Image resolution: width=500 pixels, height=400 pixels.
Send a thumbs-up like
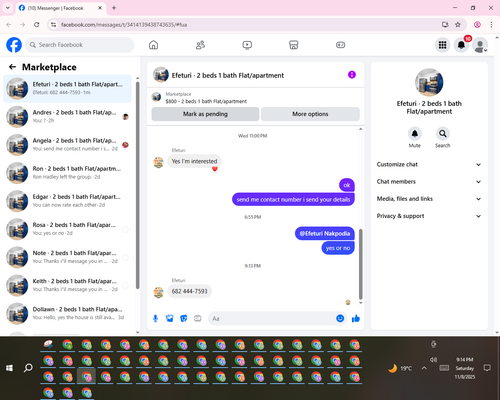356,319
